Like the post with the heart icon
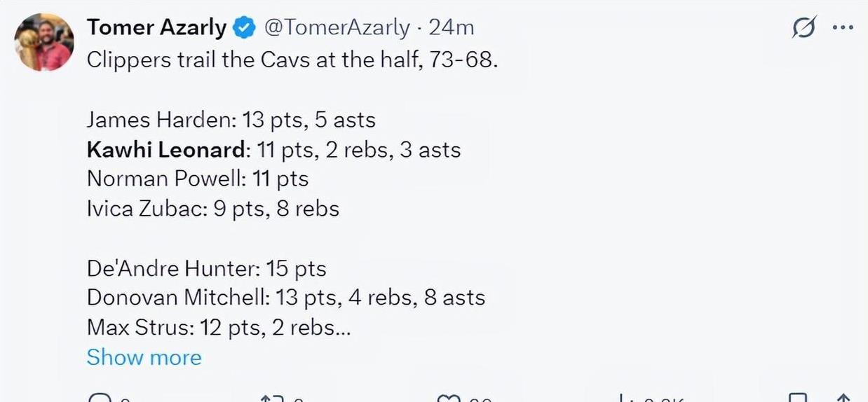 pos(447,397)
